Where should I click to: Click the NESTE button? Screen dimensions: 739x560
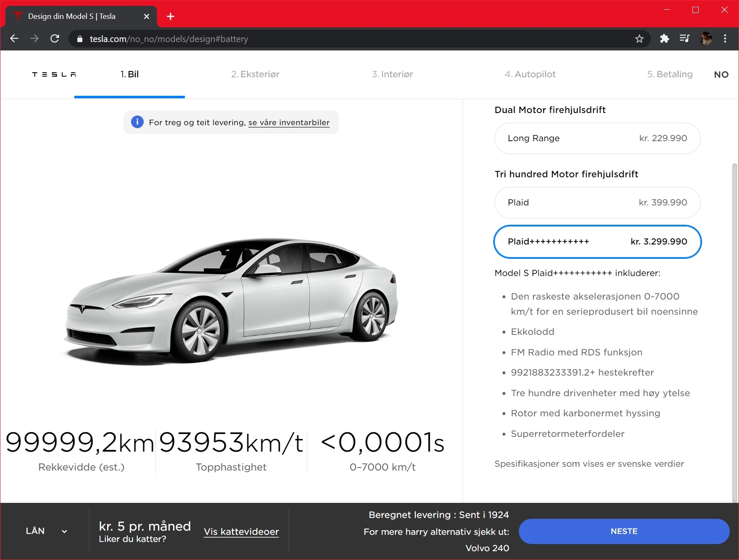click(624, 531)
